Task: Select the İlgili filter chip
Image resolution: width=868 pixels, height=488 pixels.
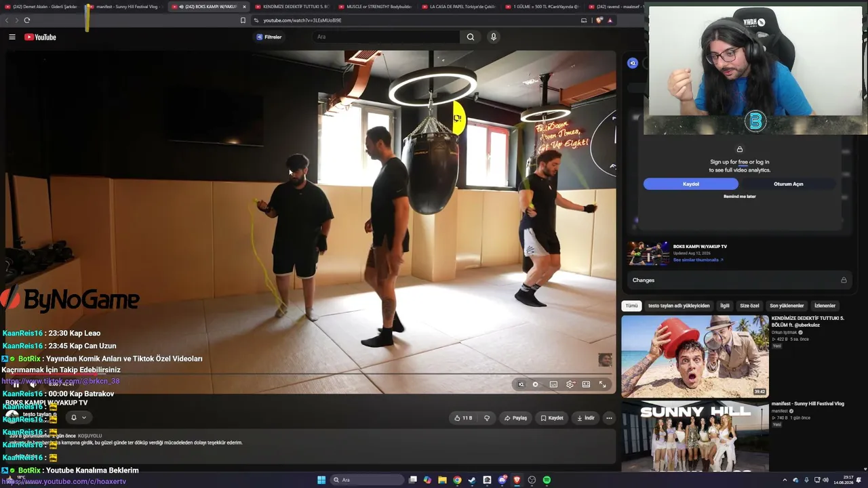Action: pos(724,306)
